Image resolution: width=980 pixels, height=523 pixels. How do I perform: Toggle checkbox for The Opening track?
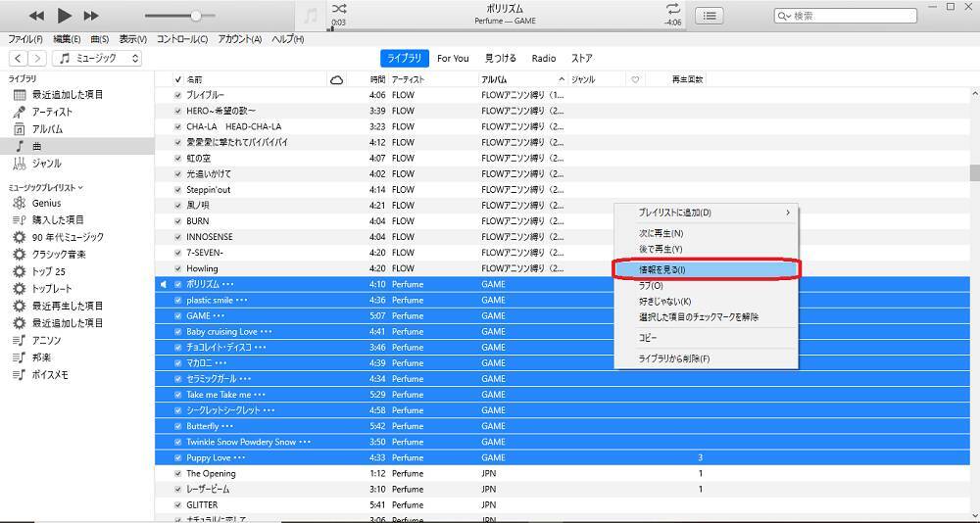click(x=177, y=473)
